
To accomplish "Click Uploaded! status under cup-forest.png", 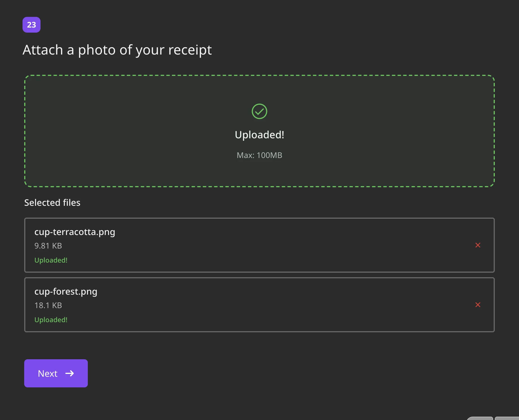I will (51, 320).
